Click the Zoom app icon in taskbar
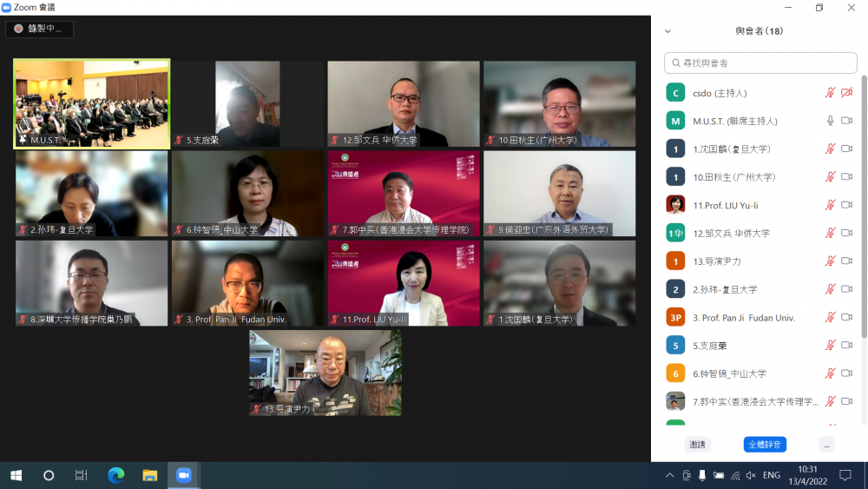This screenshot has height=489, width=868. click(184, 475)
